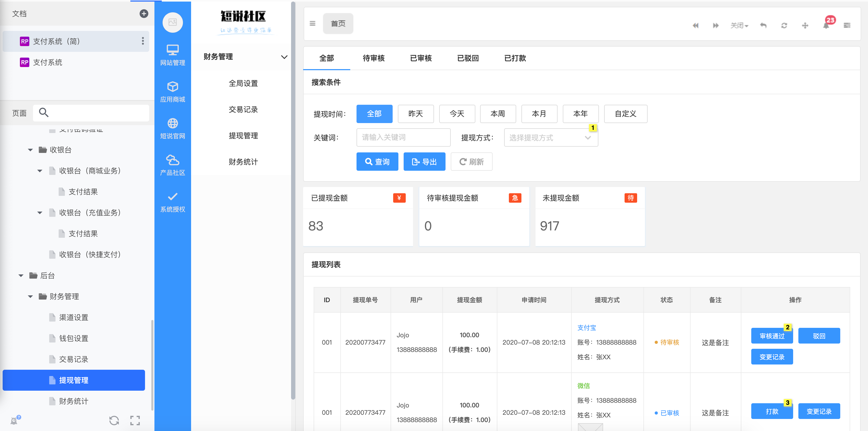Select the 昨天 time filter
Screen dimensions: 868x431
416,114
